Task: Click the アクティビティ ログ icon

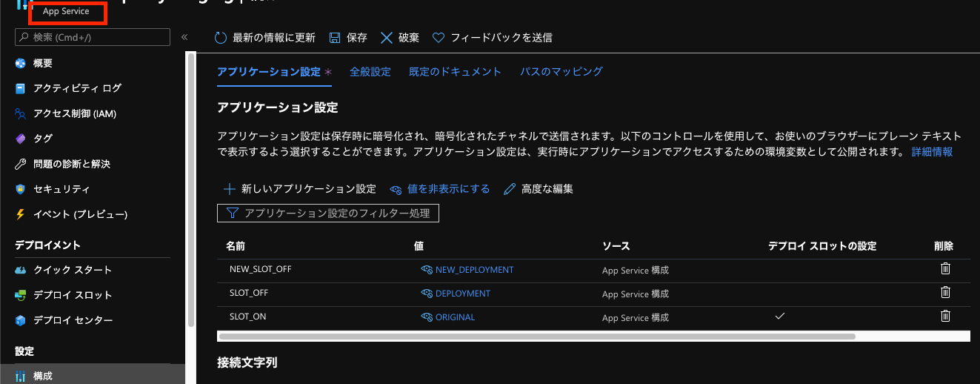Action: tap(21, 88)
